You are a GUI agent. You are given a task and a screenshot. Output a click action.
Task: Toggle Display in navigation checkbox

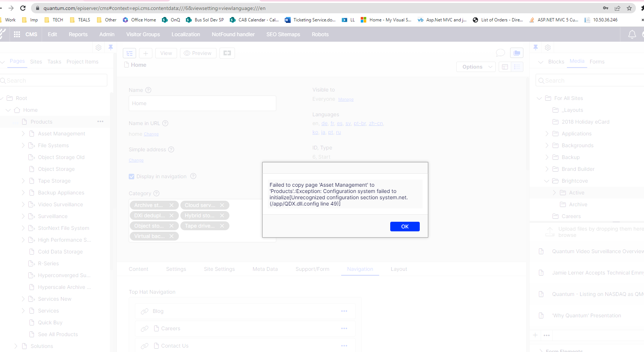click(x=132, y=176)
